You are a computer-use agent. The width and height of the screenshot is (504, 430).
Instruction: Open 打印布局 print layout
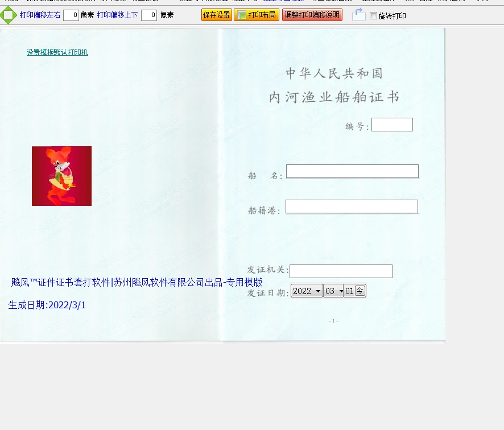point(256,15)
